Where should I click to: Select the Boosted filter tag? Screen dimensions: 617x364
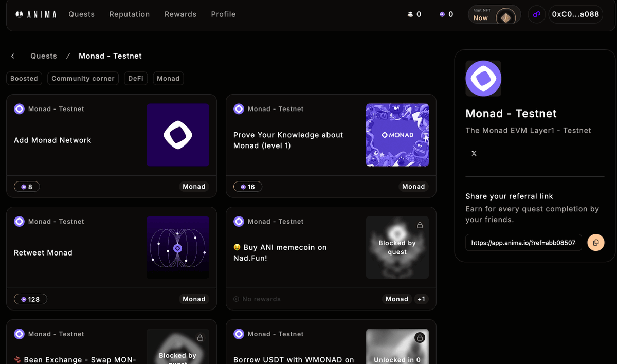click(x=24, y=79)
